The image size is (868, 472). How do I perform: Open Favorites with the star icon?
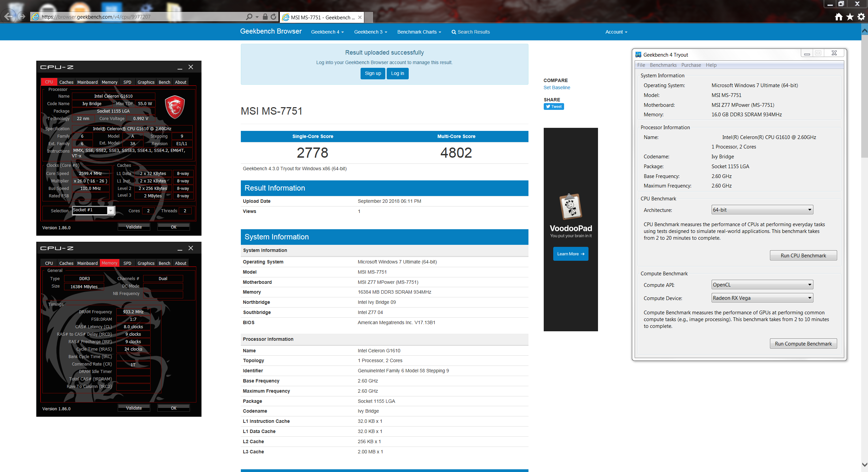[x=850, y=17]
